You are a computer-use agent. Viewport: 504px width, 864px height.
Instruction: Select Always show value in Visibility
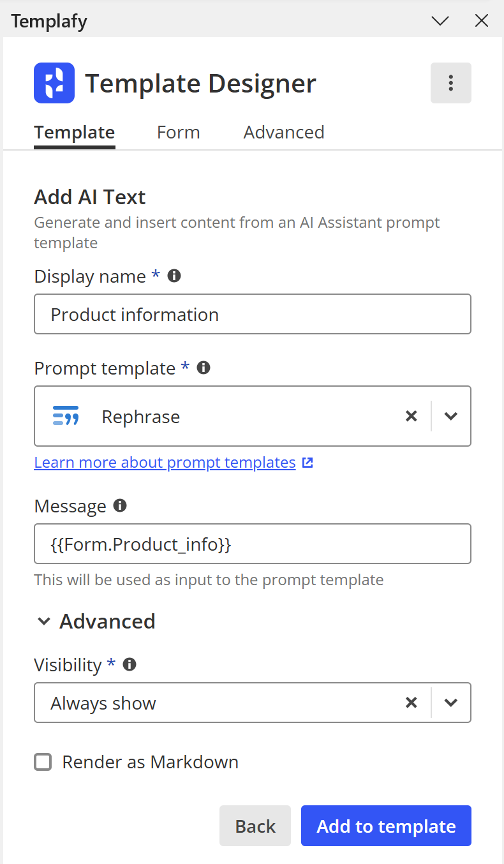[x=103, y=703]
